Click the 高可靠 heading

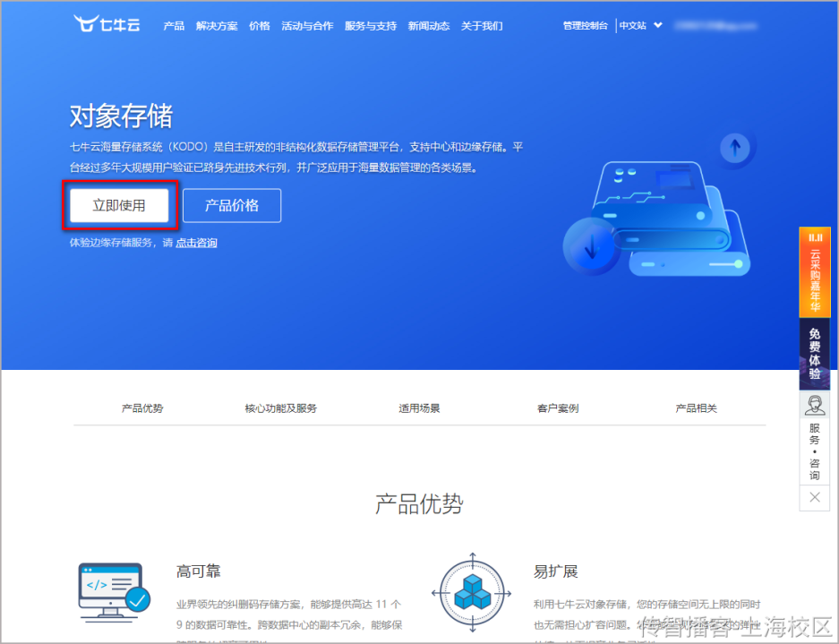pyautogui.click(x=199, y=571)
